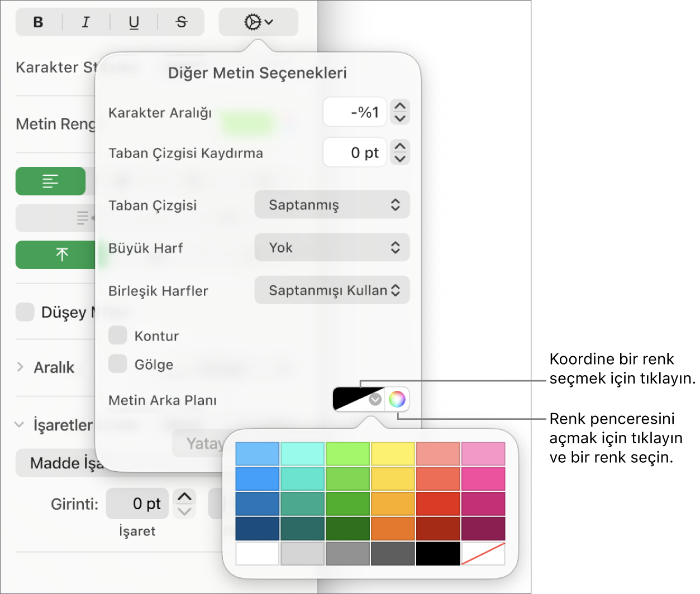Pick the light green swatch in top row

point(348,454)
